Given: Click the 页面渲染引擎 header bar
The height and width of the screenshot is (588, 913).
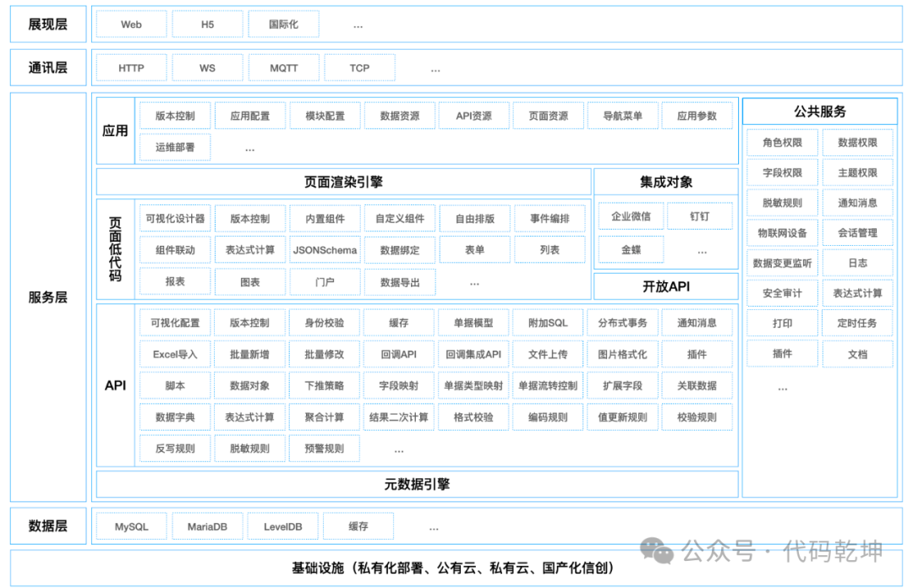Looking at the screenshot, I should (x=343, y=182).
